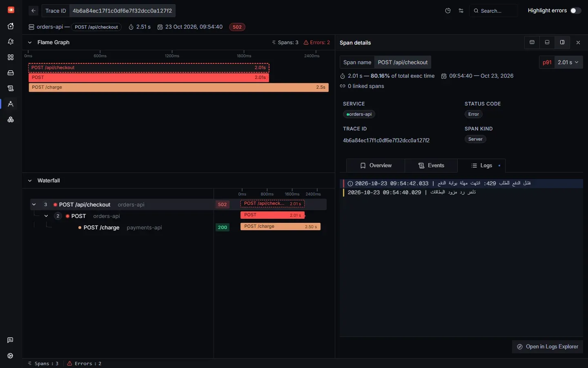The width and height of the screenshot is (588, 368).
Task: Open the feedback chat icon in the sidebar
Action: [x=11, y=340]
